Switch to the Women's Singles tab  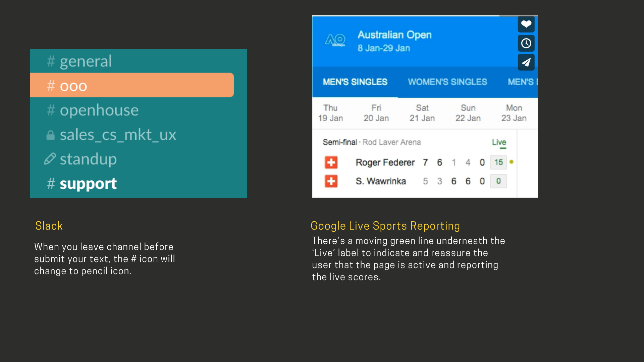tap(447, 82)
